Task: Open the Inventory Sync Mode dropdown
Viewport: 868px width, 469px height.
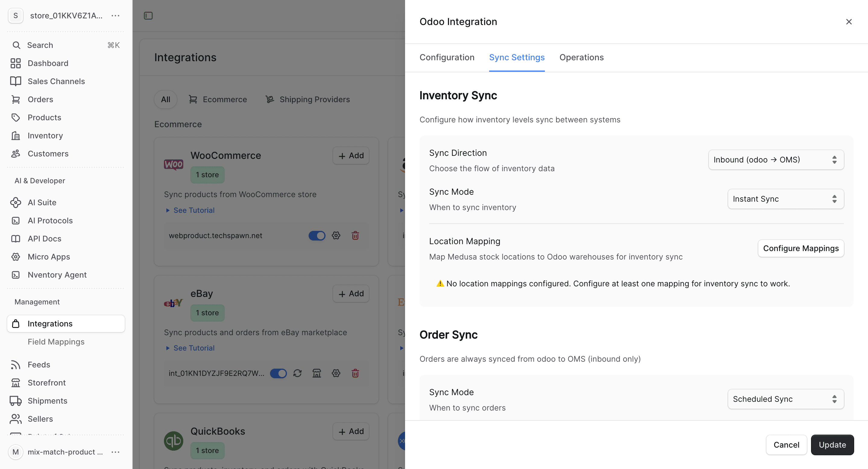Action: [x=786, y=199]
